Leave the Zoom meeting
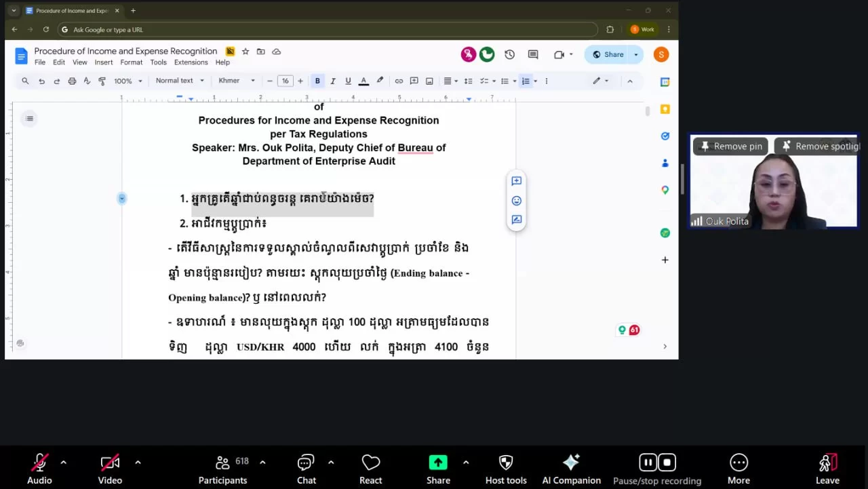The image size is (868, 489). click(x=827, y=468)
